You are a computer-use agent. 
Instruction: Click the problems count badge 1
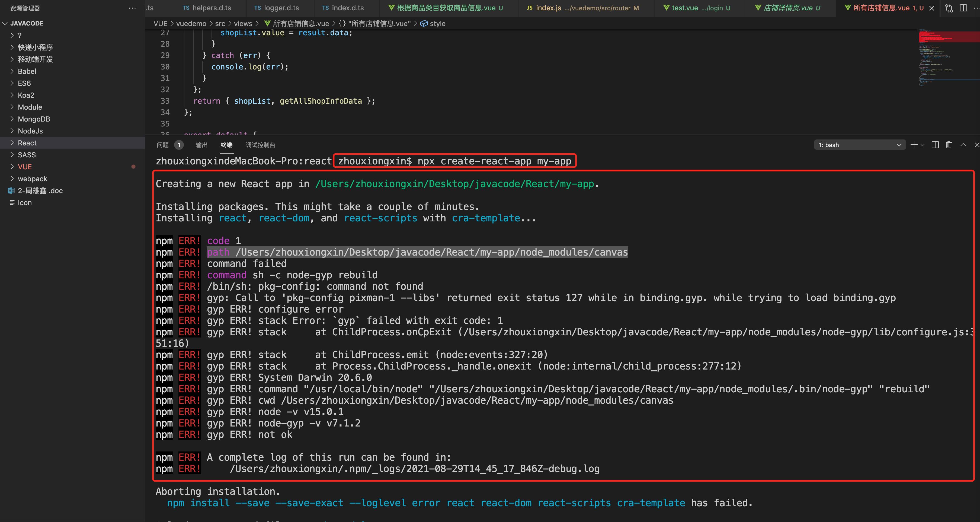(x=179, y=145)
